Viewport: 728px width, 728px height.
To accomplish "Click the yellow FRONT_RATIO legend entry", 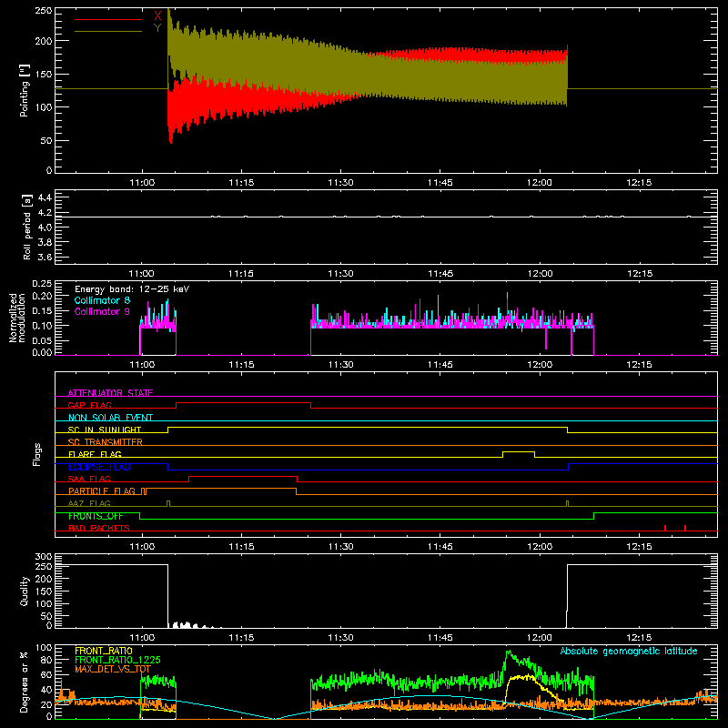I will coord(104,651).
